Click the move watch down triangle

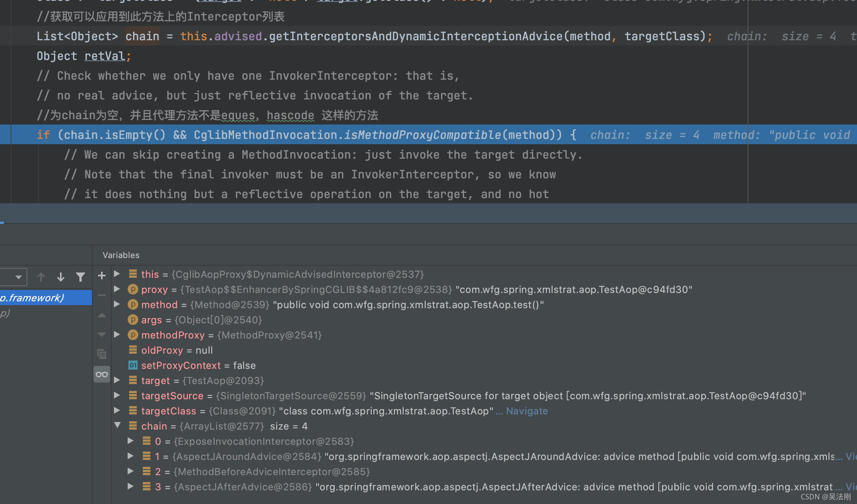tap(101, 335)
